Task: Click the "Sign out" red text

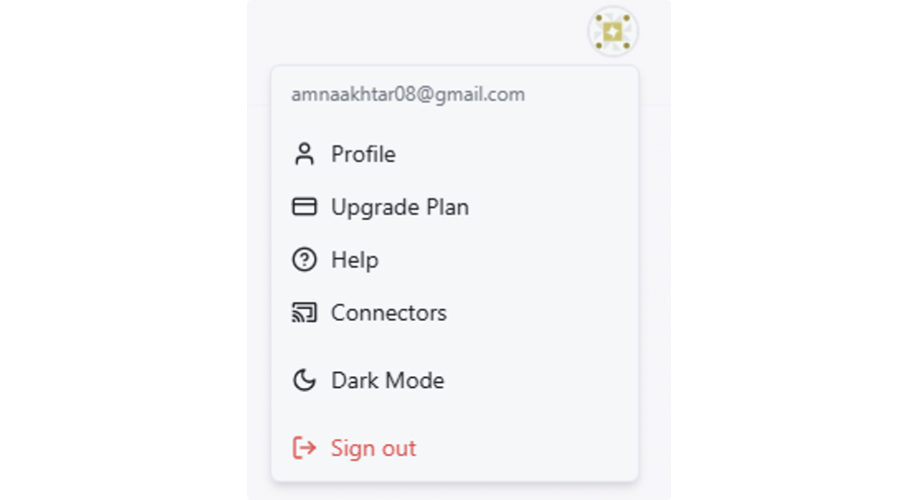Action: click(x=373, y=448)
